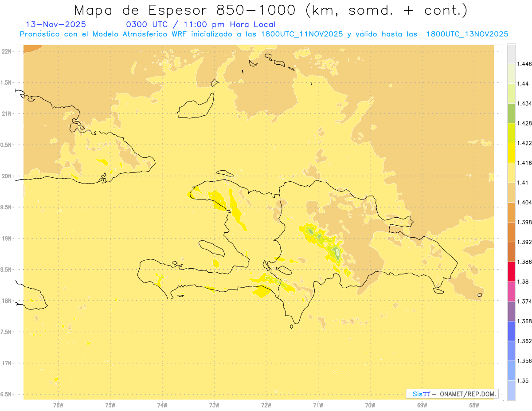Click the longitude label '72W'
This screenshot has width=532, height=411.
(266, 405)
